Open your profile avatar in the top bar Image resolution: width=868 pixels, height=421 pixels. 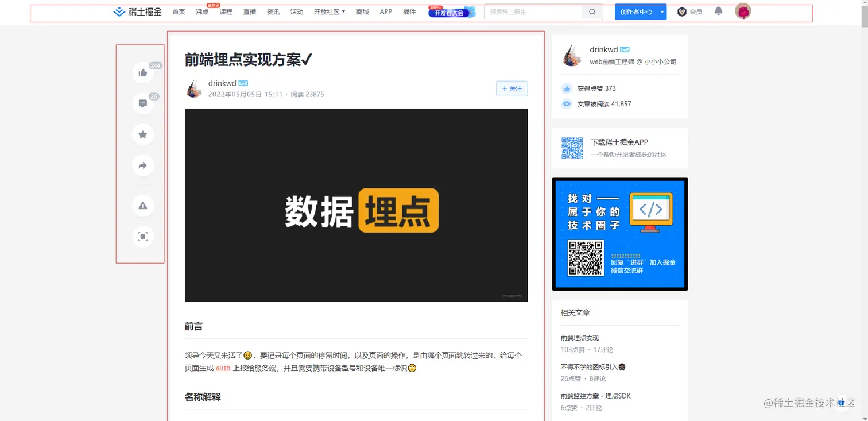743,10
